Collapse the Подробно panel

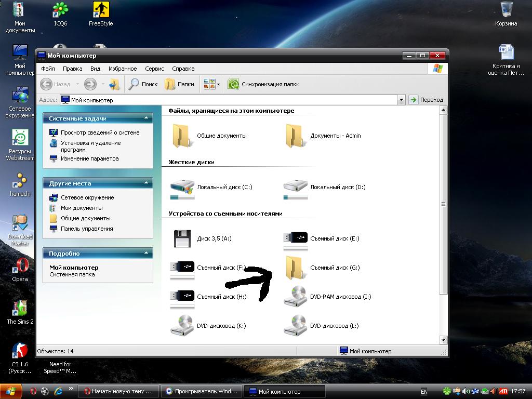147,254
